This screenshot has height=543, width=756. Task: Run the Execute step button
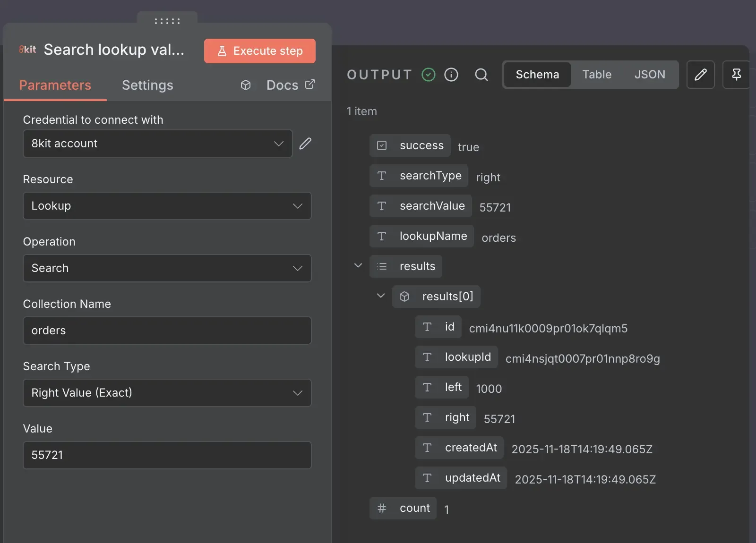[260, 51]
